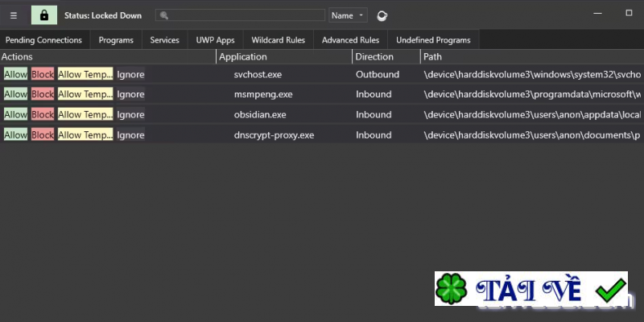Allow dnscrypt-proxy.exe connection

pyautogui.click(x=15, y=134)
